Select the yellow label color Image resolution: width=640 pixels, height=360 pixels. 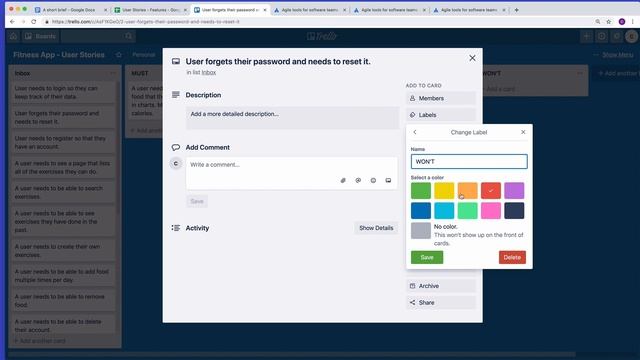(x=444, y=191)
